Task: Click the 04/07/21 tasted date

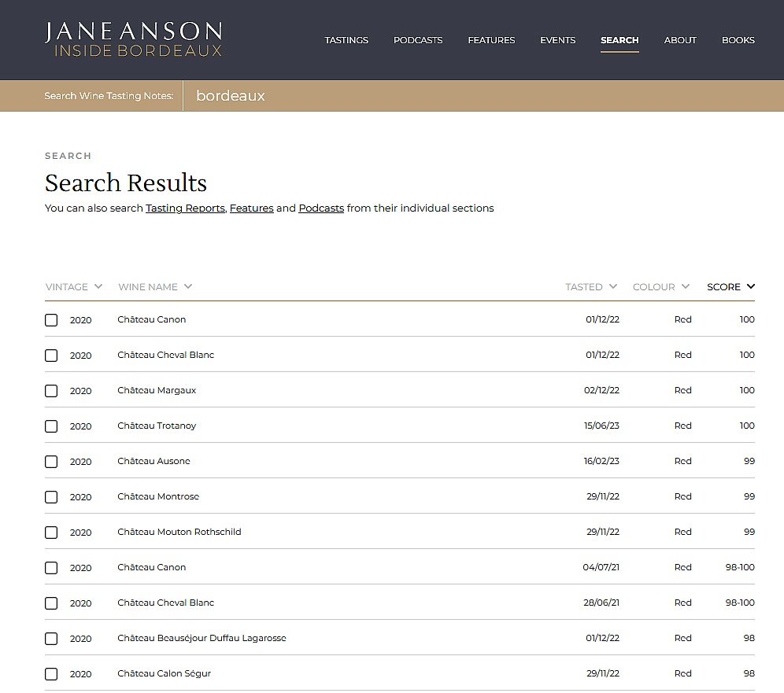Action: tap(601, 568)
